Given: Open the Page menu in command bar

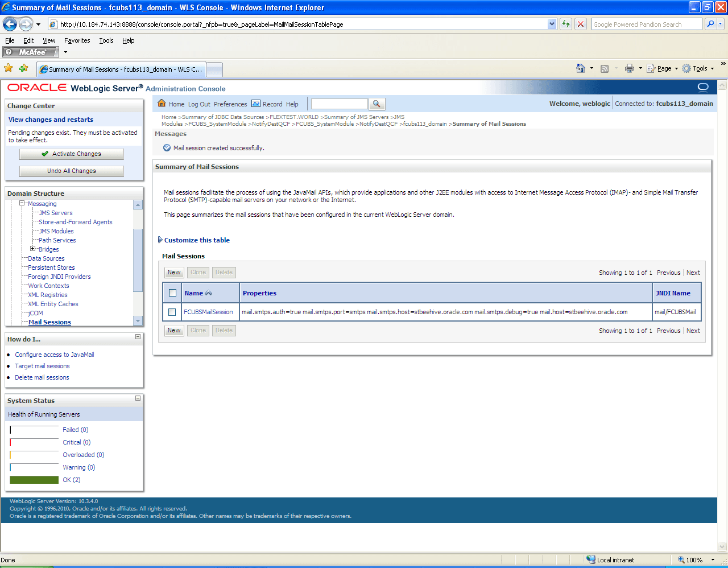Looking at the screenshot, I should click(663, 68).
